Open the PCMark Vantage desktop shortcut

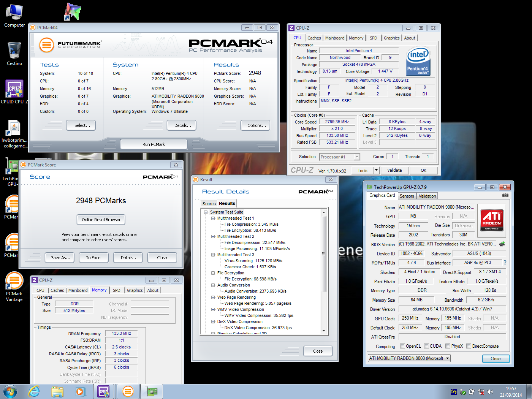click(14, 287)
